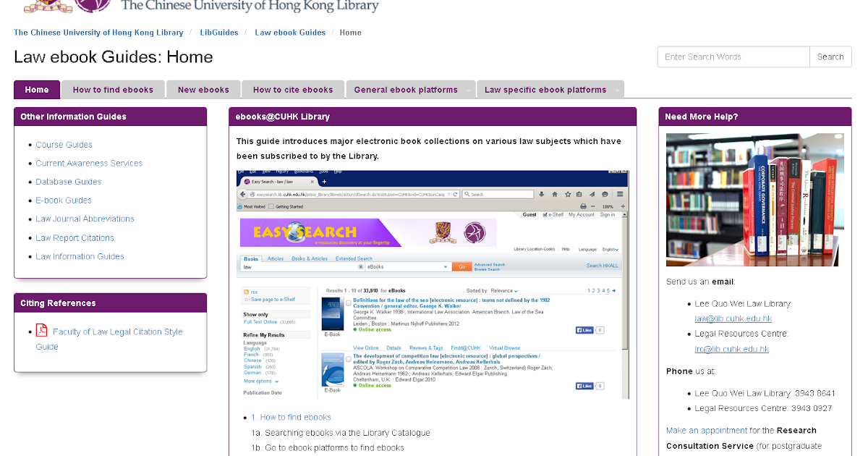This screenshot has height=456, width=868.
Task: Open the E-book Guides link
Action: pyautogui.click(x=64, y=200)
